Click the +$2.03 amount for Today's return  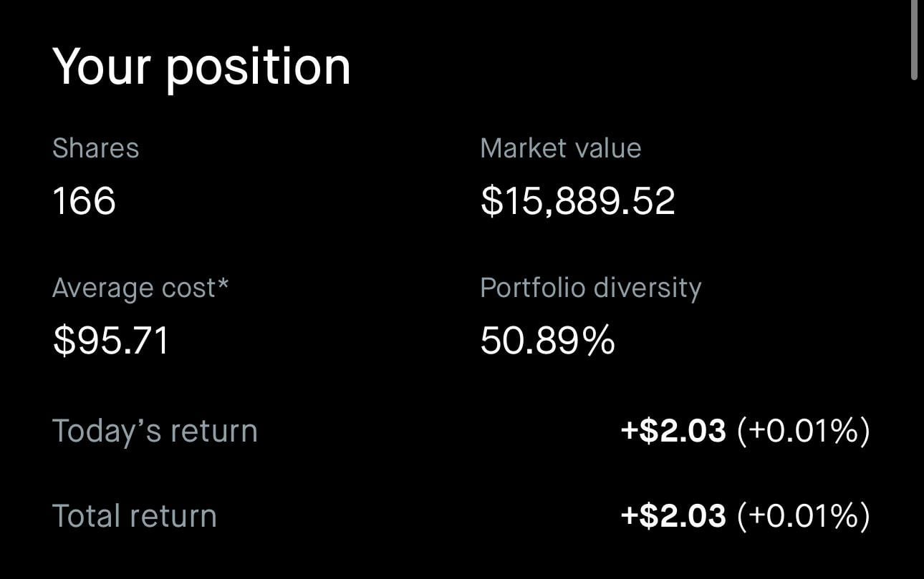(x=673, y=431)
